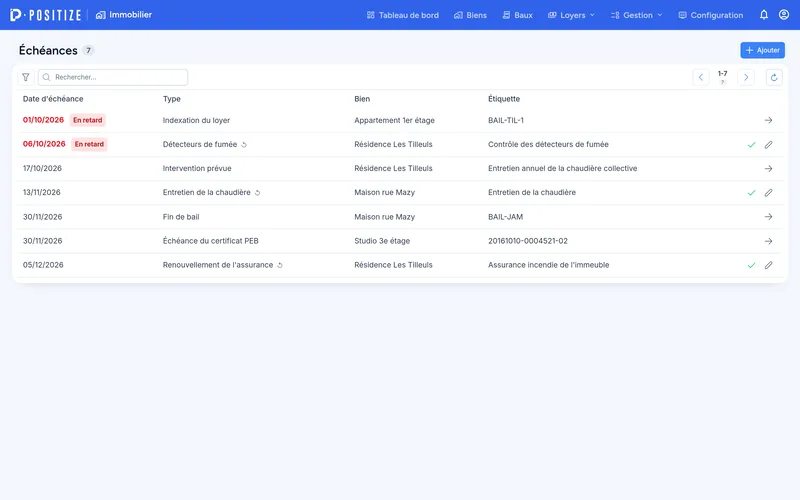Click date 05/12/2026

pyautogui.click(x=43, y=265)
